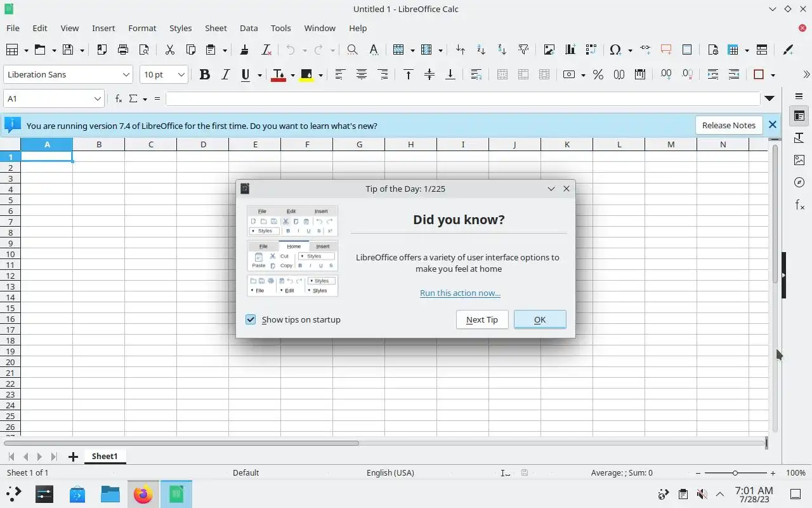Toggle Center Vertically alignment
Viewport: 812px width, 508px height.
(429, 74)
